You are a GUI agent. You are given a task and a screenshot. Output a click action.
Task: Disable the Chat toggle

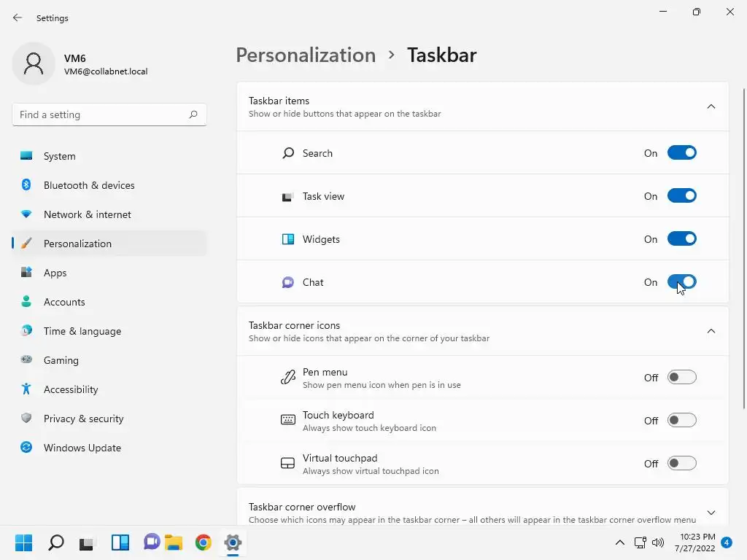click(682, 282)
